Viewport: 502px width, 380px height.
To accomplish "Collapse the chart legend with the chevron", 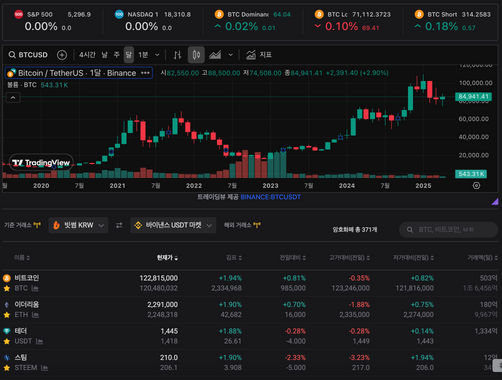I will pos(13,98).
